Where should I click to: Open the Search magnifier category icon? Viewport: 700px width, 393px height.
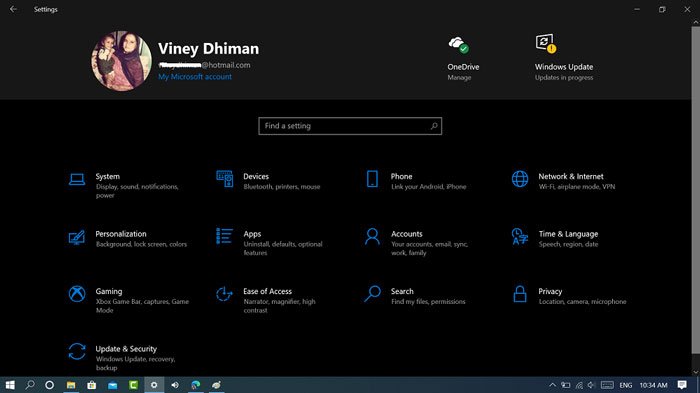(x=372, y=294)
